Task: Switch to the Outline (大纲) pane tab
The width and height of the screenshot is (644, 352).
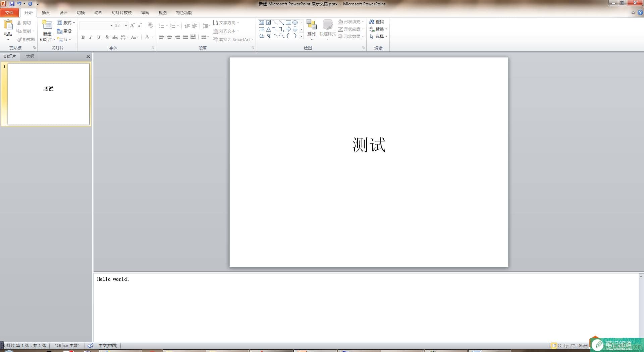Action: click(30, 56)
